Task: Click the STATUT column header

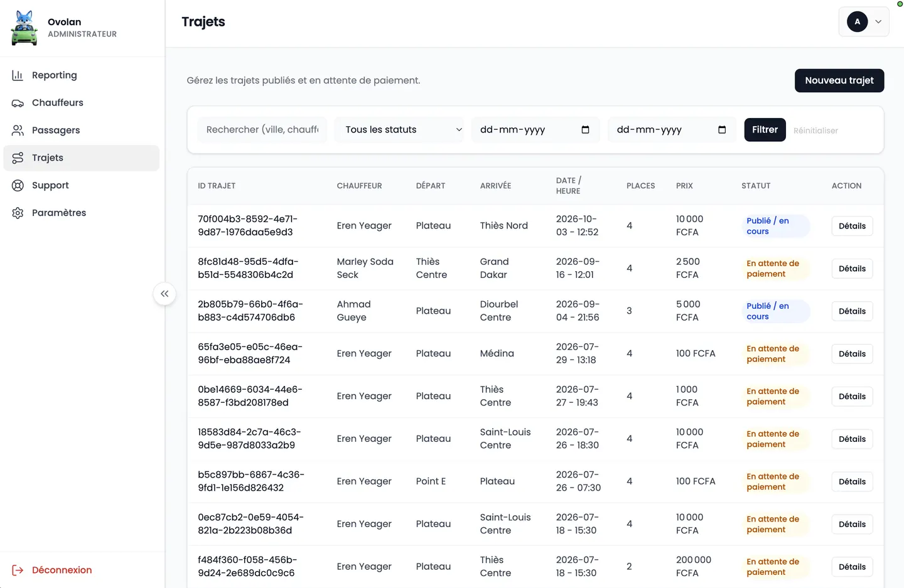Action: click(756, 186)
